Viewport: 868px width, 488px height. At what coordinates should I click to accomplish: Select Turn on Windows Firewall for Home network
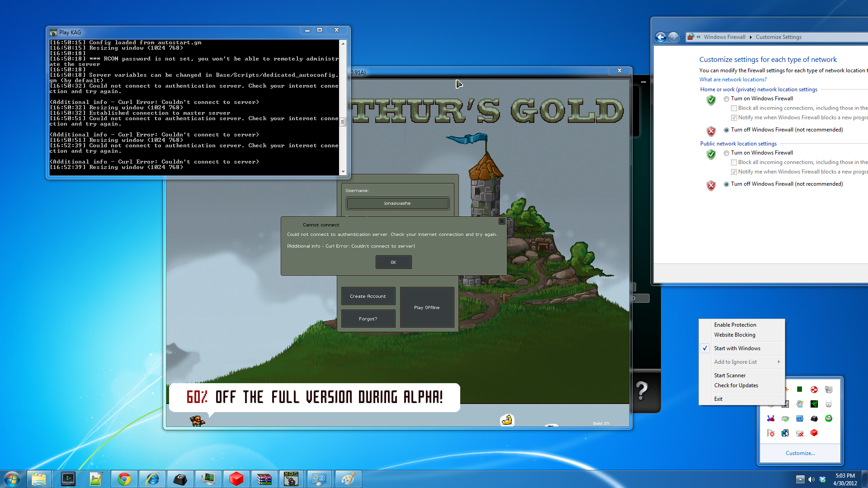726,99
